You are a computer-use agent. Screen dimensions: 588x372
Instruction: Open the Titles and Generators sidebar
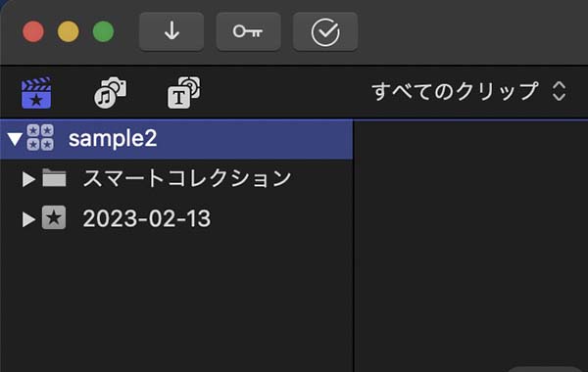tap(184, 93)
